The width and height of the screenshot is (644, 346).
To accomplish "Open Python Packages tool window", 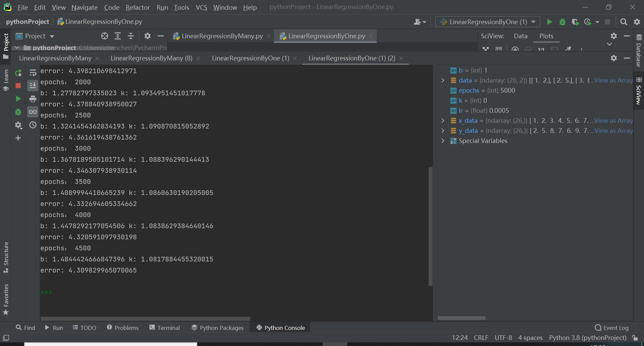I will (217, 328).
